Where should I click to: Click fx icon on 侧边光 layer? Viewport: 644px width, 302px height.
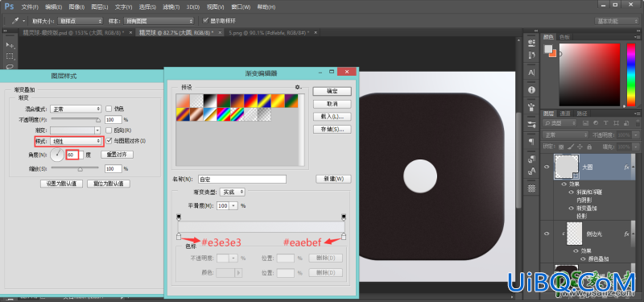627,234
